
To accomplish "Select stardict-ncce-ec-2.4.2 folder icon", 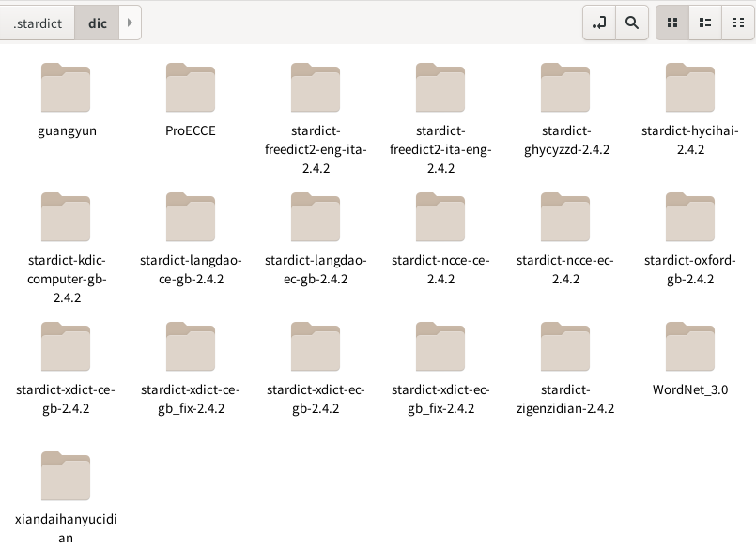I will click(565, 217).
